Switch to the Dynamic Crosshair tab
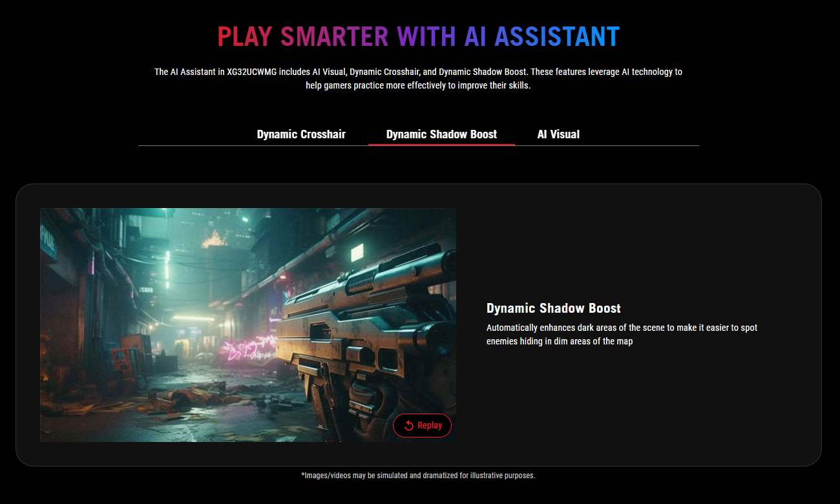Viewport: 840px width, 504px height. [x=301, y=134]
